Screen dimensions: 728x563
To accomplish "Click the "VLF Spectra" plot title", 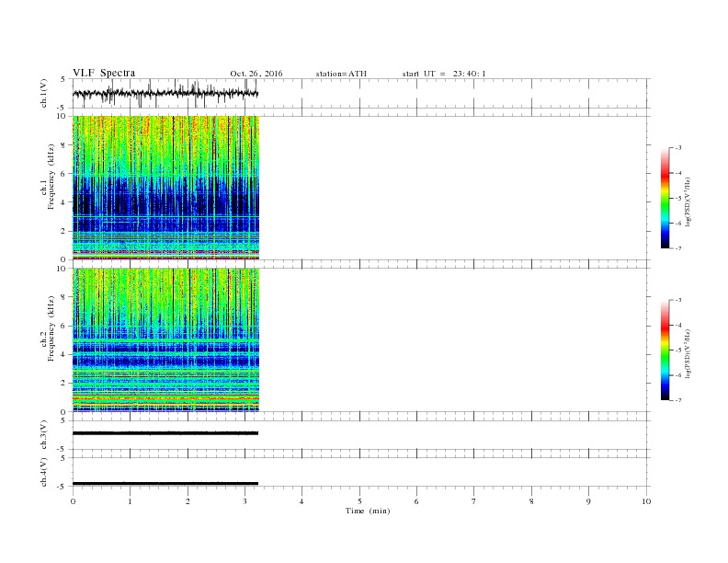I will pos(104,73).
